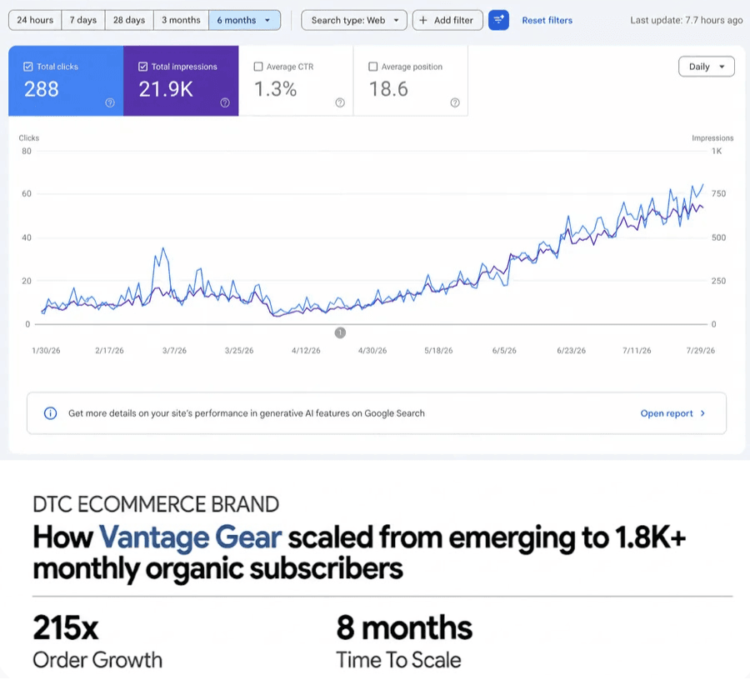Open help icon on Average position card
750x700 pixels.
tap(455, 102)
